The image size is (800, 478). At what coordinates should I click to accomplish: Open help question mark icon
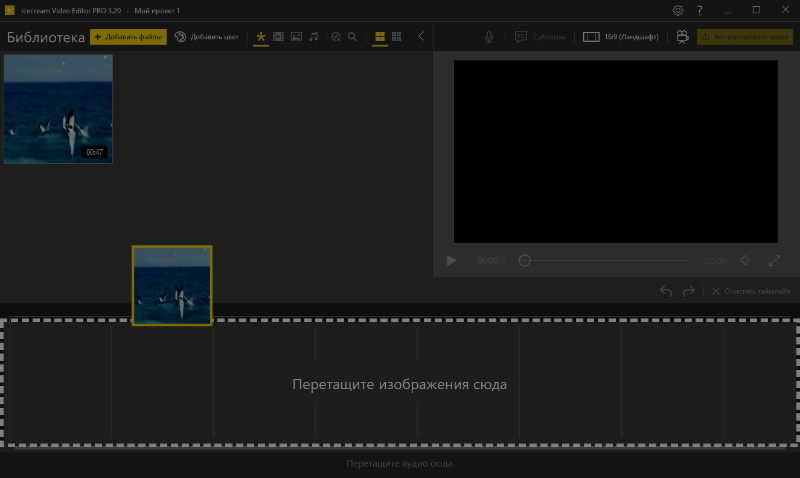699,10
